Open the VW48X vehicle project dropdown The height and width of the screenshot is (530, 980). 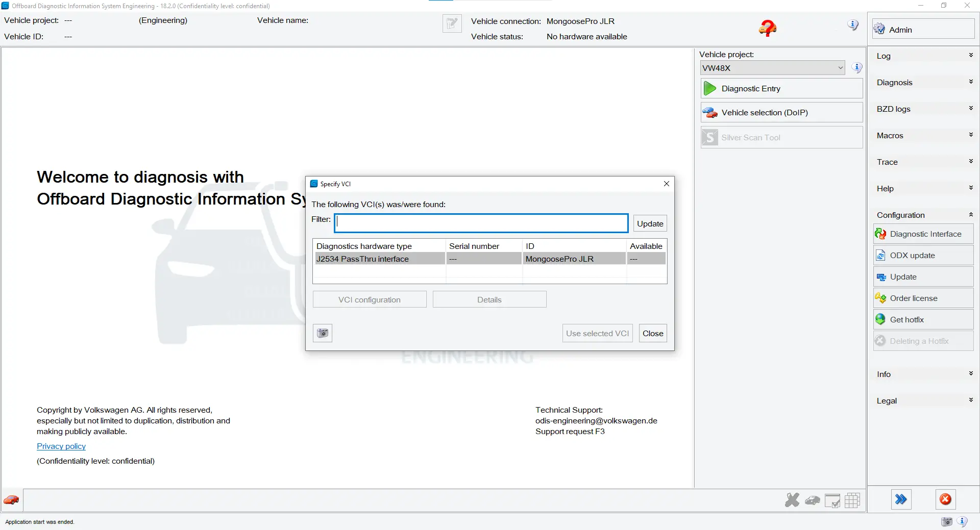(x=773, y=68)
